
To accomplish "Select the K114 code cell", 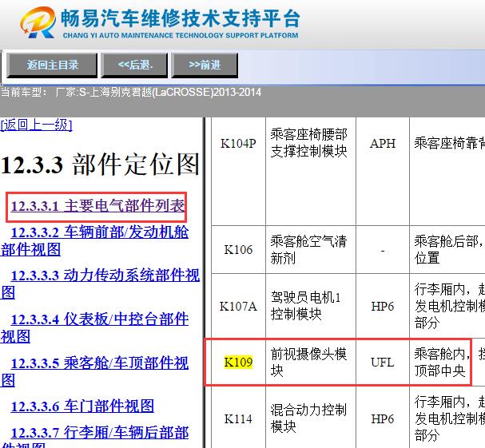I will point(238,418).
